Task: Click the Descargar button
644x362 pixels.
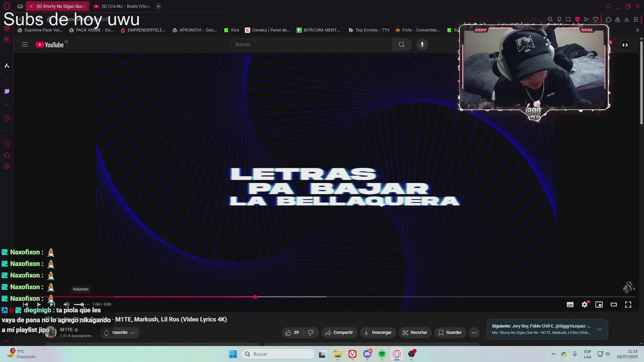Action: (378, 332)
